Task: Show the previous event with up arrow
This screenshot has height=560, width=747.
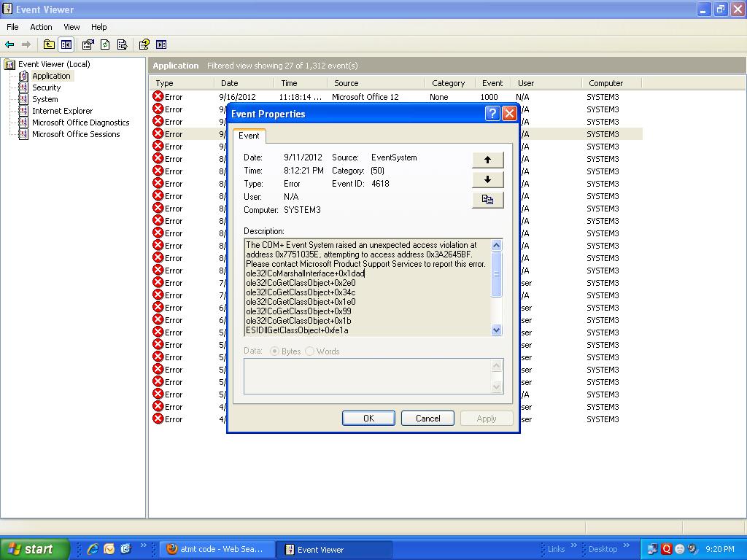Action: coord(487,160)
